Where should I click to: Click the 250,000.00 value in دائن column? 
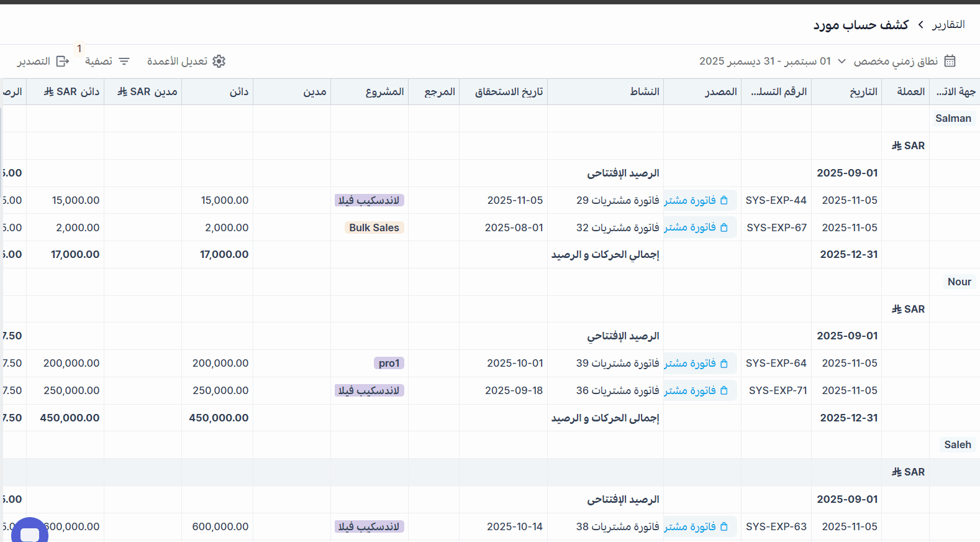(220, 390)
